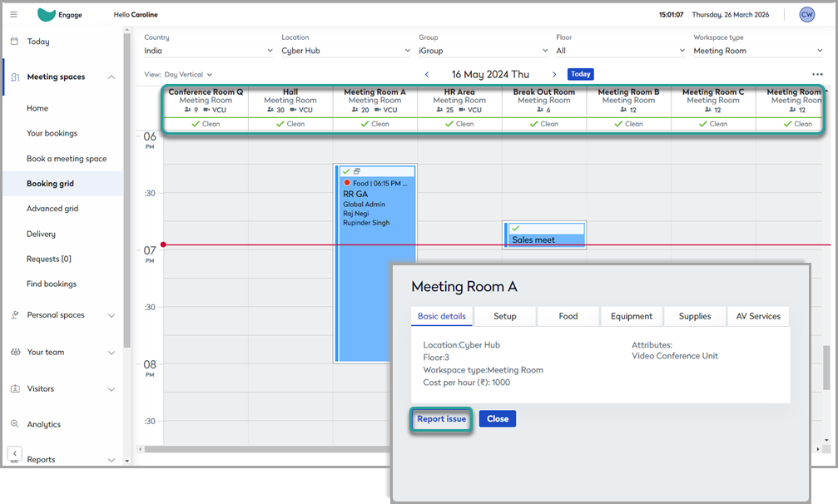The height and width of the screenshot is (504, 838).
Task: Click the Report issue button
Action: tap(441, 419)
